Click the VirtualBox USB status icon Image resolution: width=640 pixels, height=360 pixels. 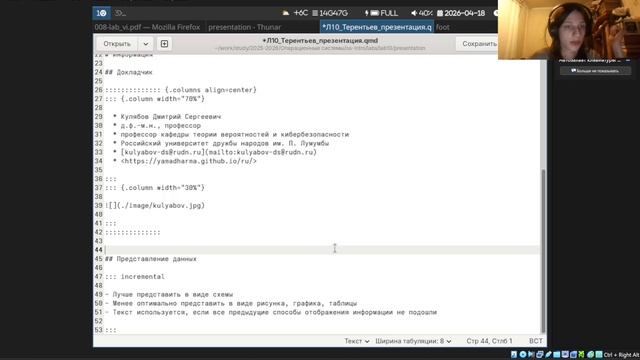(548, 354)
